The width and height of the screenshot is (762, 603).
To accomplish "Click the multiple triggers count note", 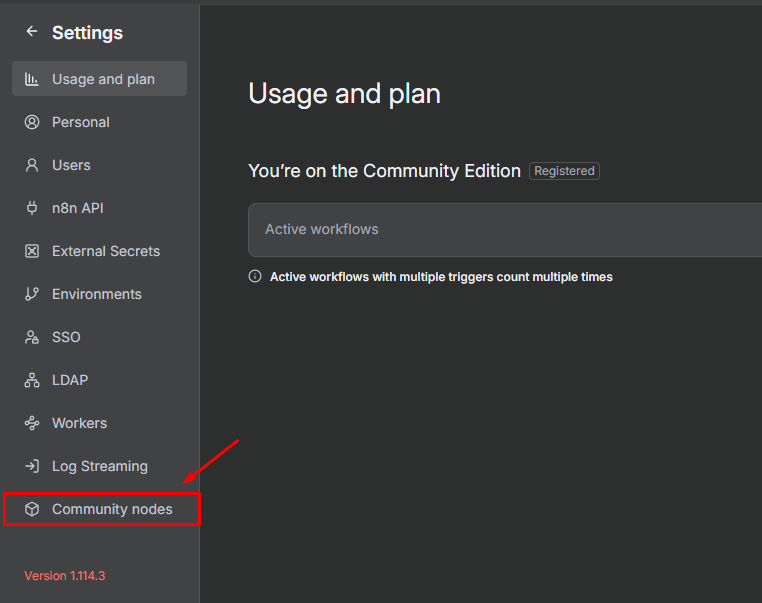I will click(441, 277).
